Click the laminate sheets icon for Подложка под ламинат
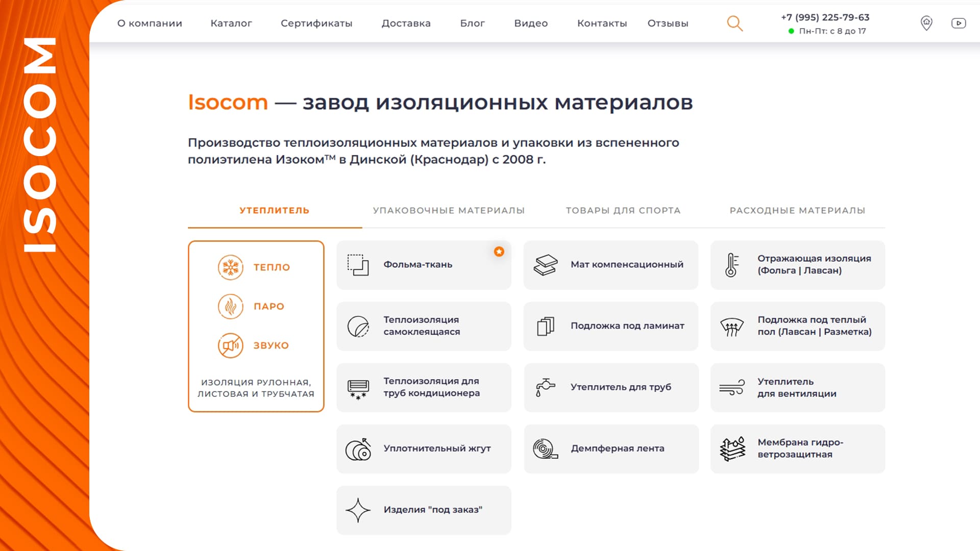This screenshot has width=980, height=551. click(x=546, y=326)
